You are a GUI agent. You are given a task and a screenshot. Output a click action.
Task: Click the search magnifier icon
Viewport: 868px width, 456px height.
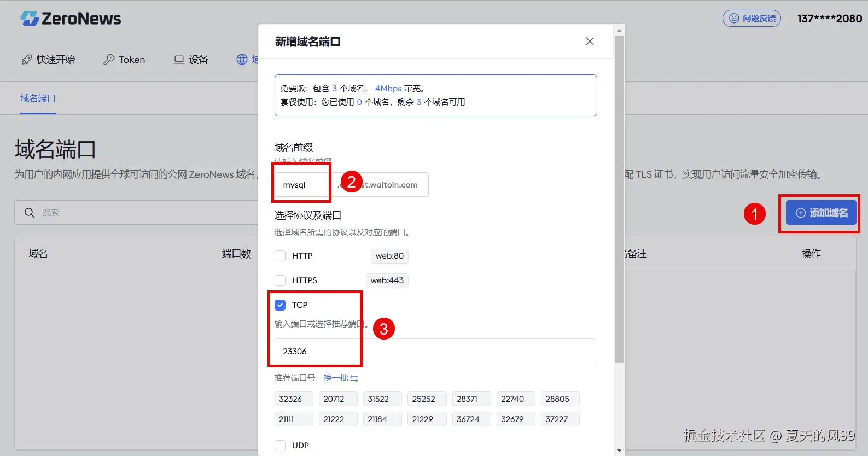[30, 213]
